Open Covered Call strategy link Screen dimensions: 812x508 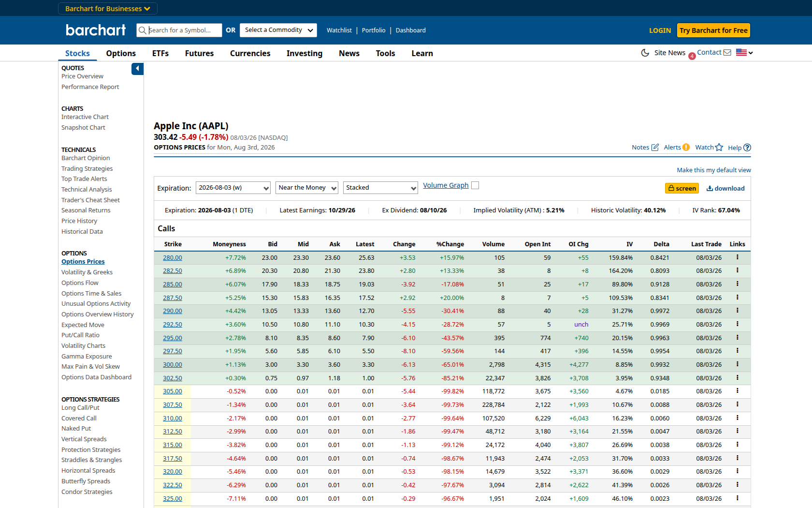pyautogui.click(x=79, y=418)
